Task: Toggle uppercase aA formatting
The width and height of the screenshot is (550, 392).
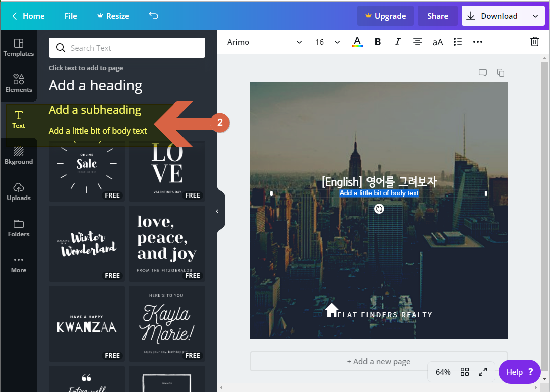Action: [x=437, y=42]
